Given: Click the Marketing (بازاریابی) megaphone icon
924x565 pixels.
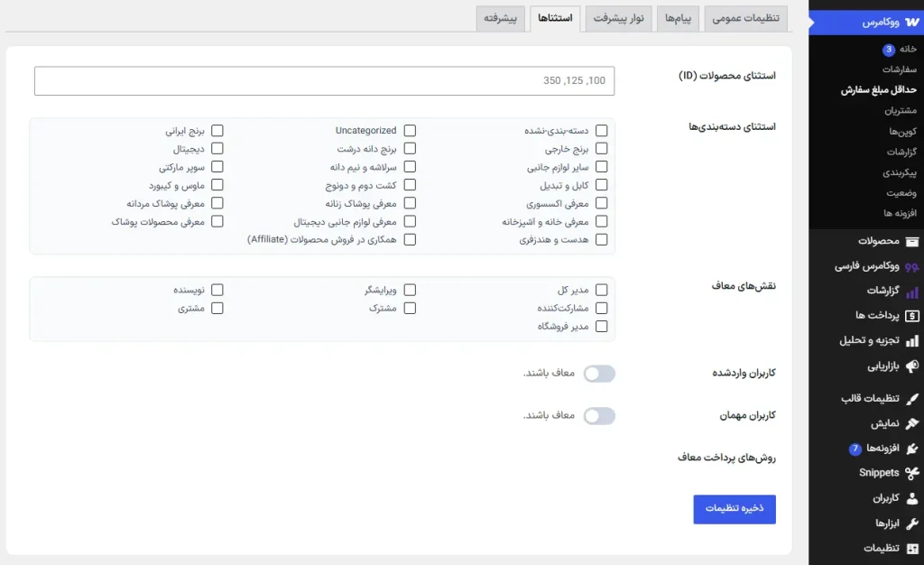Looking at the screenshot, I should click(911, 366).
